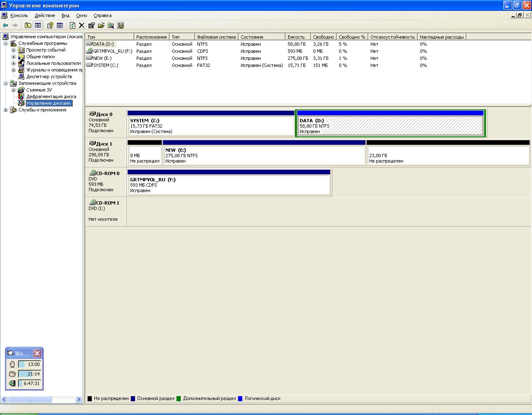Screen dimensions: 532x415
Task: Click the Up one level folder icon
Action: tap(28, 25)
